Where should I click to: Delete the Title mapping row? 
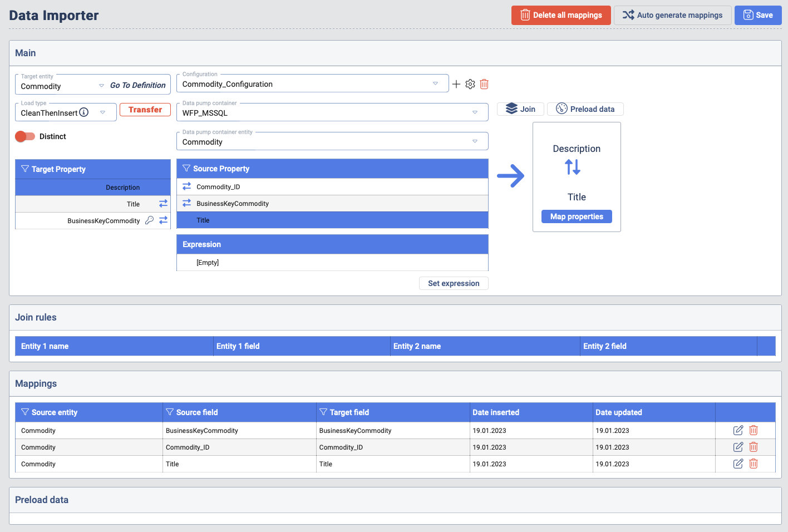coord(753,464)
